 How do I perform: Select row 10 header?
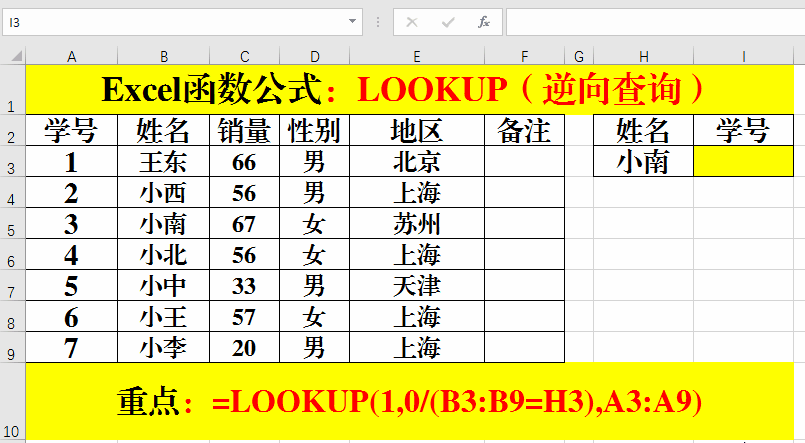coord(12,401)
